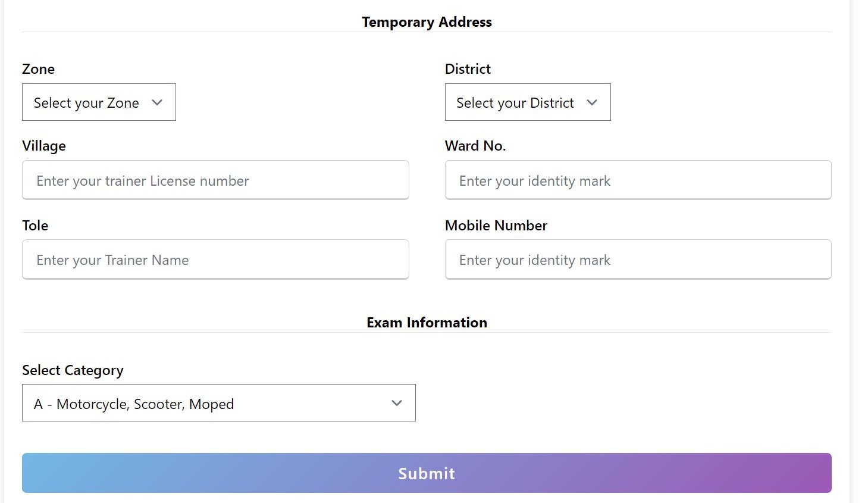This screenshot has height=503, width=868.
Task: Select the Tole text field
Action: click(x=215, y=260)
